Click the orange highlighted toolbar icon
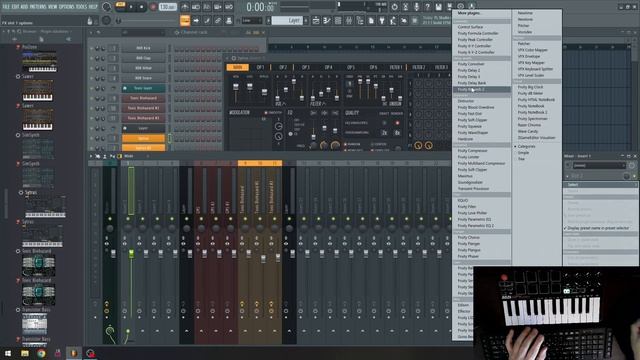The width and height of the screenshot is (640, 360). [x=185, y=20]
